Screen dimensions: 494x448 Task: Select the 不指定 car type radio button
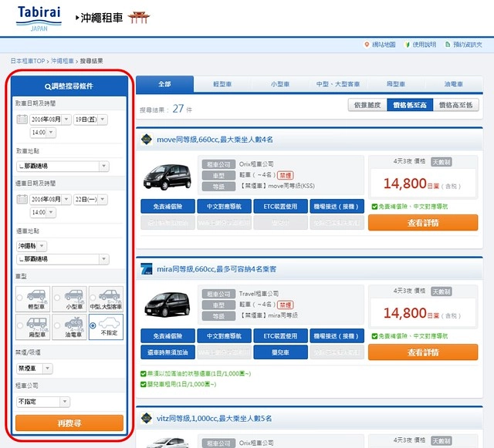point(93,326)
